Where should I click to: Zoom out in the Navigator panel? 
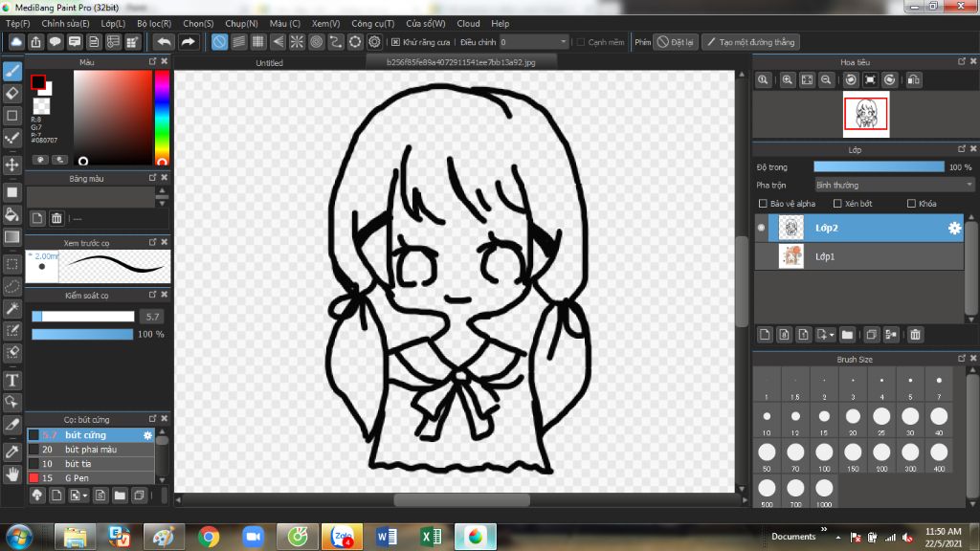click(826, 80)
